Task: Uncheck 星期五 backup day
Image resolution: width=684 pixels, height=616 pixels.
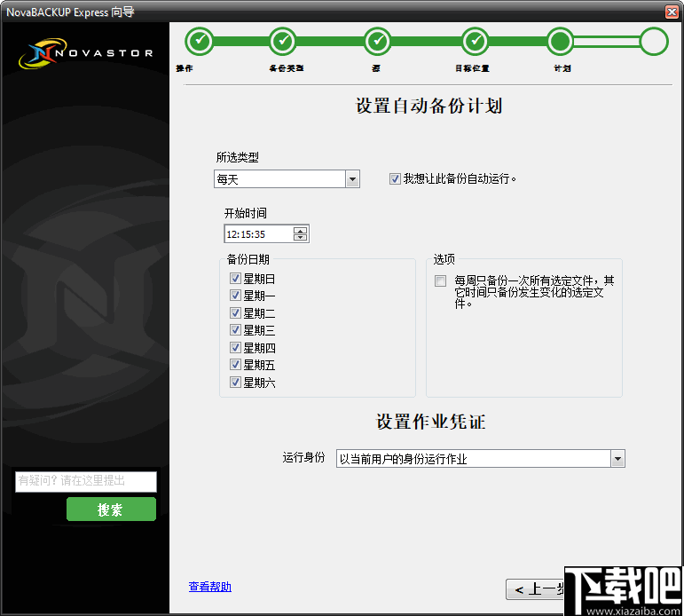Action: 235,365
